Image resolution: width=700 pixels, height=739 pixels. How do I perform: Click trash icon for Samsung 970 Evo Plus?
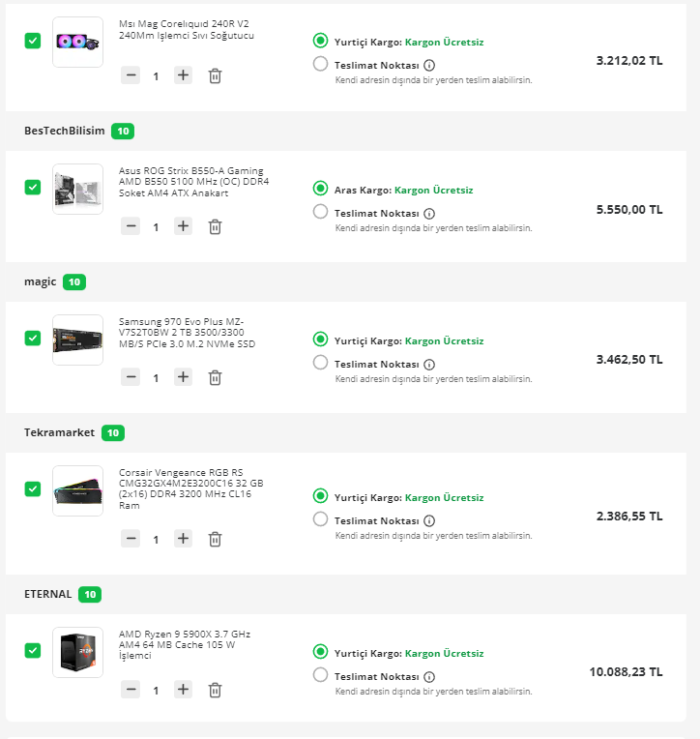215,377
